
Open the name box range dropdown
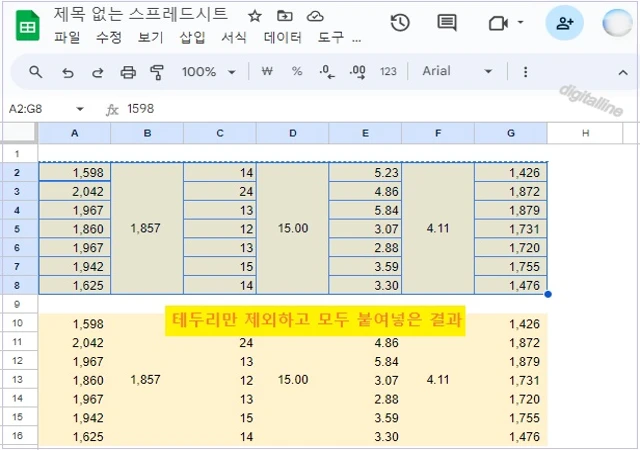(80, 109)
